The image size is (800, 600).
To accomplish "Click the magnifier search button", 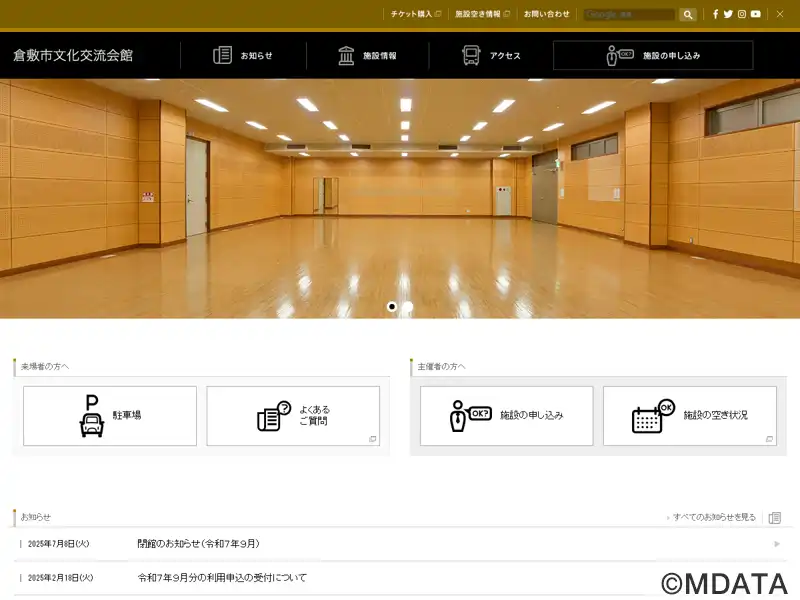I will [x=688, y=15].
